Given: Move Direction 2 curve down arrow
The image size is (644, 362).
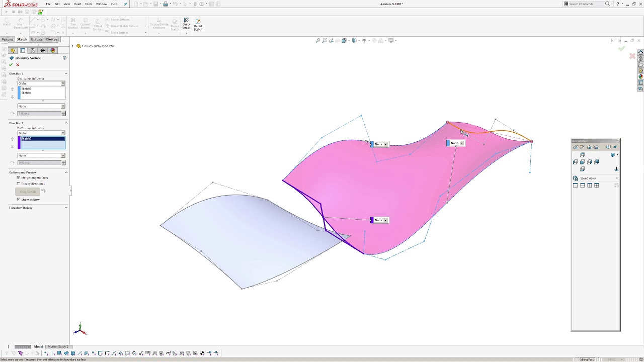Looking at the screenshot, I should click(13, 147).
